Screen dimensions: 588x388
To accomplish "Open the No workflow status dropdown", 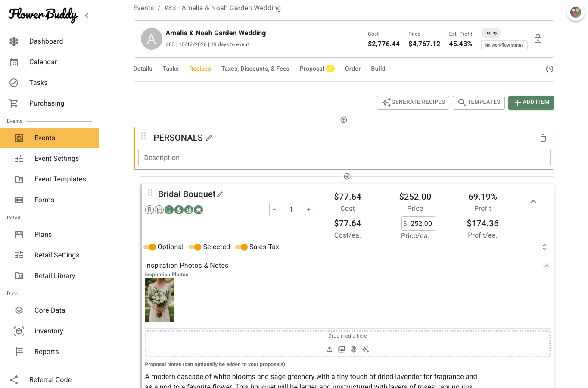I will (504, 45).
